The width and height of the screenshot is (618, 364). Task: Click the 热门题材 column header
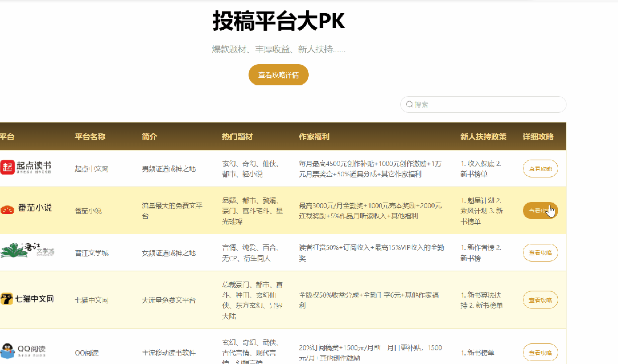[237, 137]
